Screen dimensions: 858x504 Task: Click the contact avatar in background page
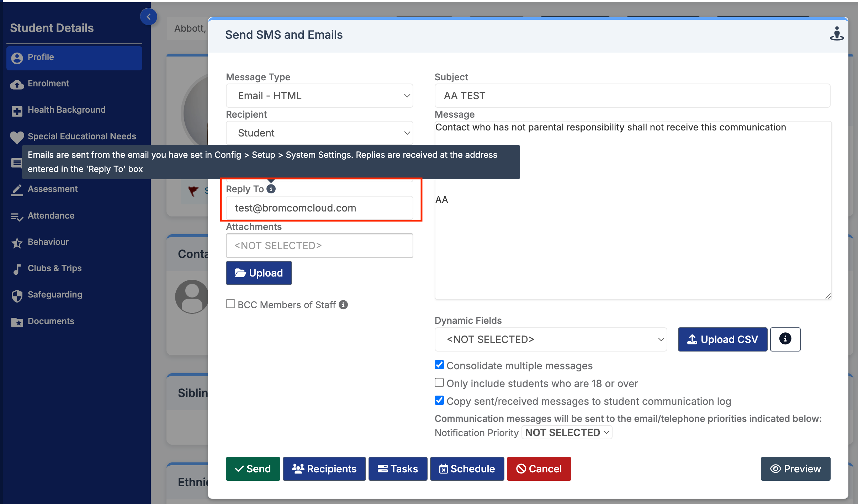pyautogui.click(x=192, y=296)
